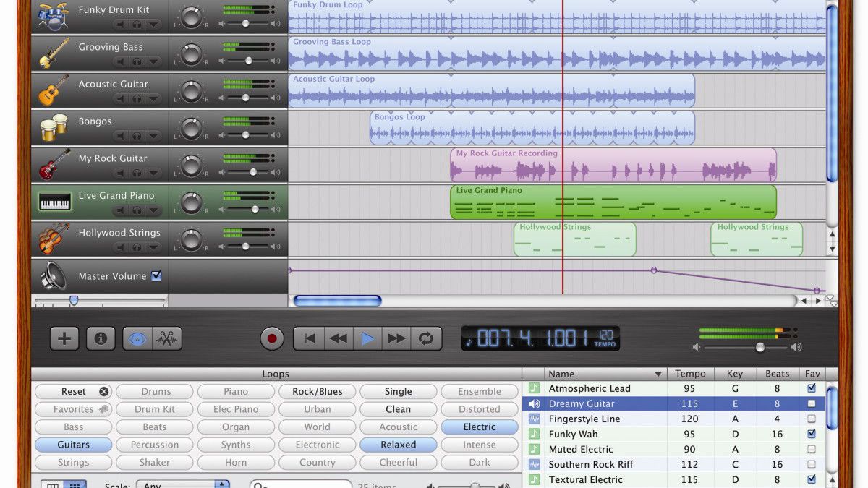The image size is (868, 488).
Task: Click the rewind transport button
Action: click(338, 338)
